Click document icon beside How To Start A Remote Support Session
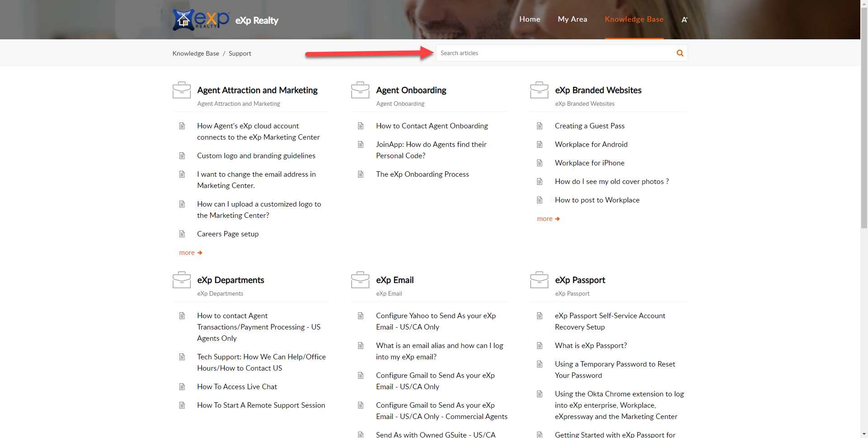 coord(182,405)
